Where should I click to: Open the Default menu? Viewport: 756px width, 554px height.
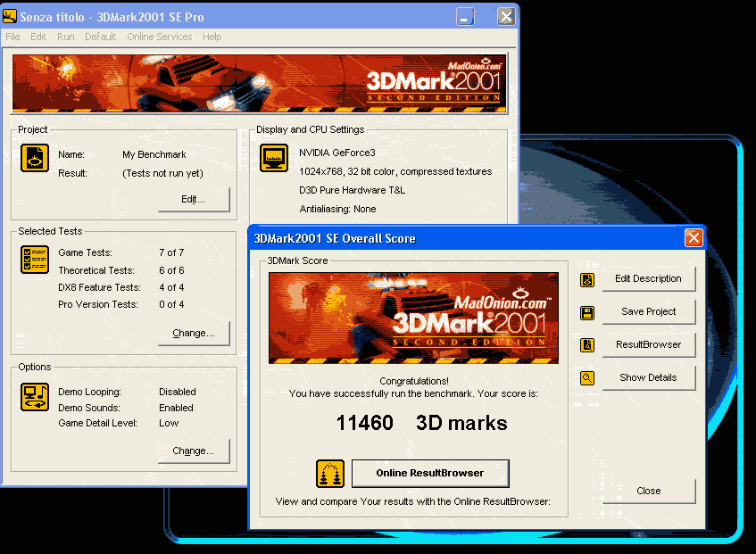click(x=100, y=37)
